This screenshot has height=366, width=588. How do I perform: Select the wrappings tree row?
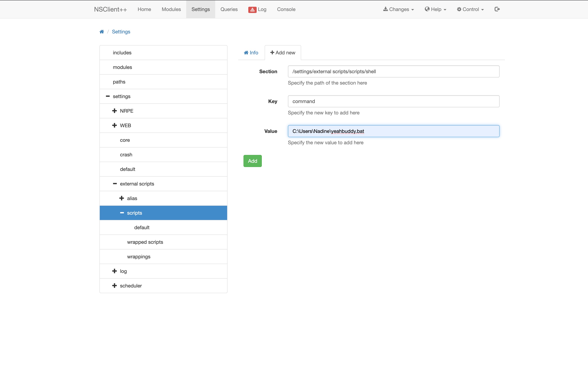[x=163, y=257]
